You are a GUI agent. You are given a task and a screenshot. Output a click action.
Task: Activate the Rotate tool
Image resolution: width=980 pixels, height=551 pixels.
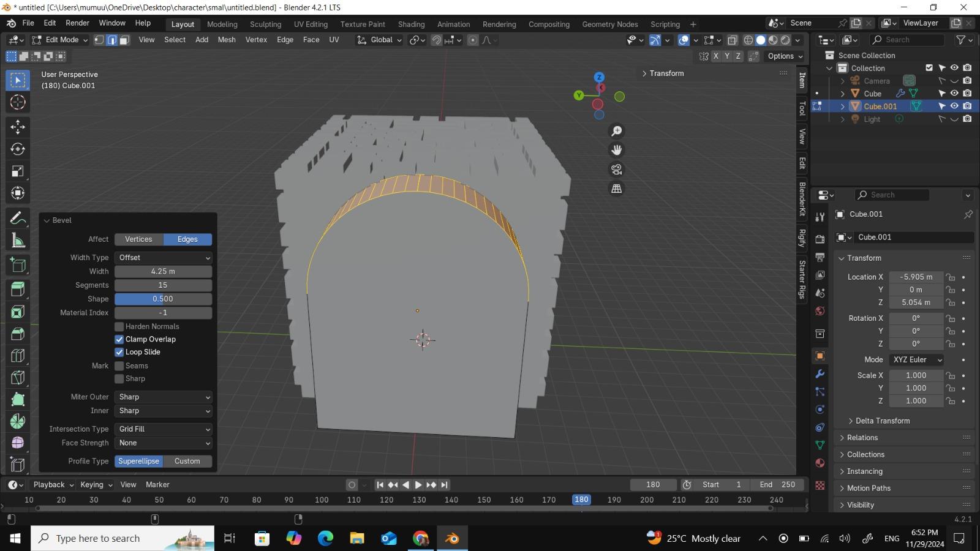coord(18,149)
